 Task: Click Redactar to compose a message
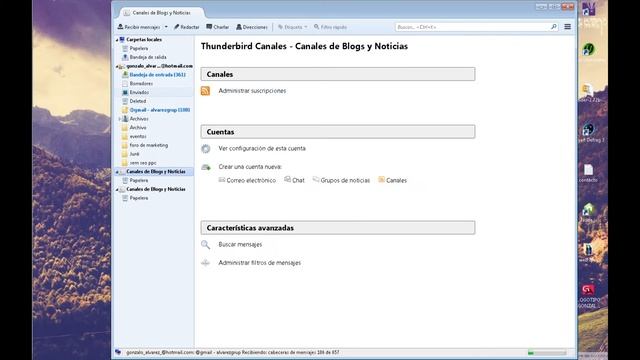pyautogui.click(x=187, y=27)
